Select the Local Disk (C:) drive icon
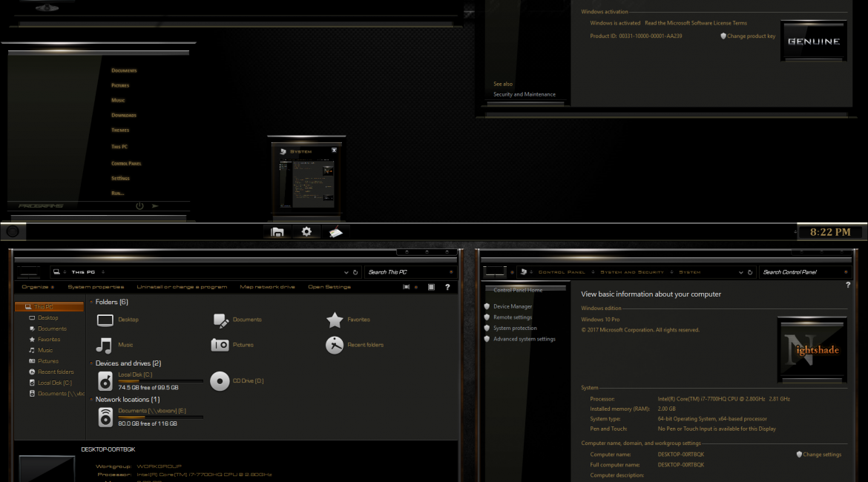 [105, 381]
